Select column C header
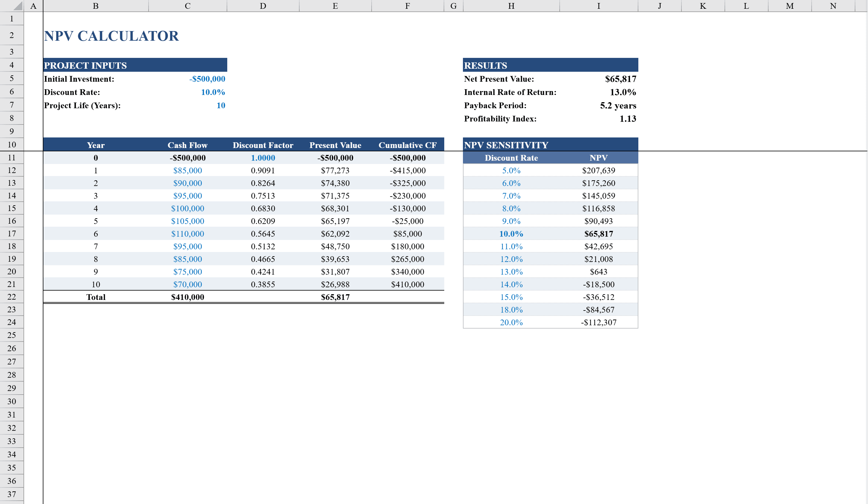868x504 pixels. click(x=188, y=5)
